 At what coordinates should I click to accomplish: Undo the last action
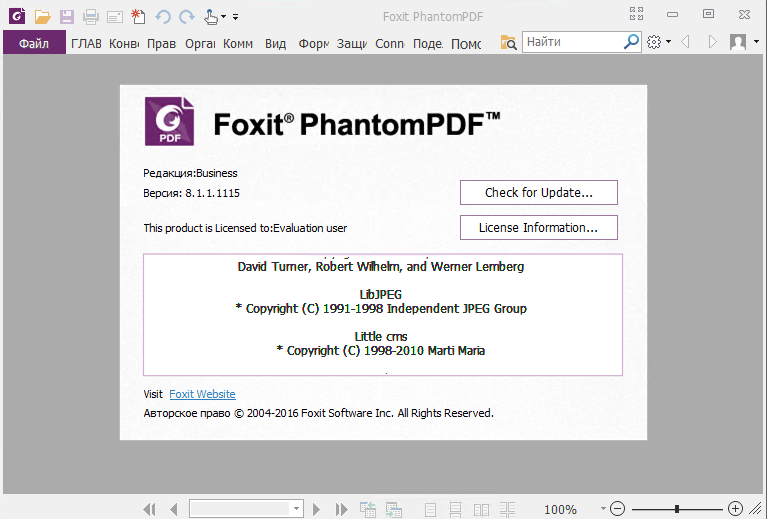(x=163, y=17)
